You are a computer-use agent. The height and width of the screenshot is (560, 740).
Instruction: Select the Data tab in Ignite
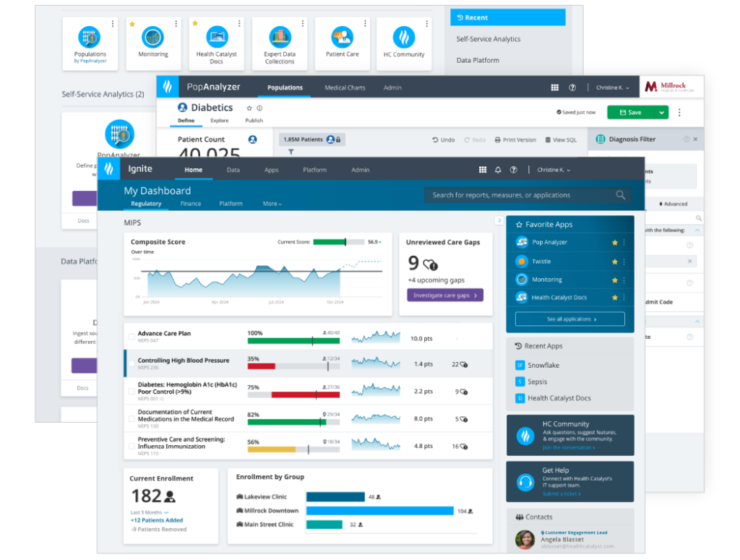pyautogui.click(x=233, y=170)
